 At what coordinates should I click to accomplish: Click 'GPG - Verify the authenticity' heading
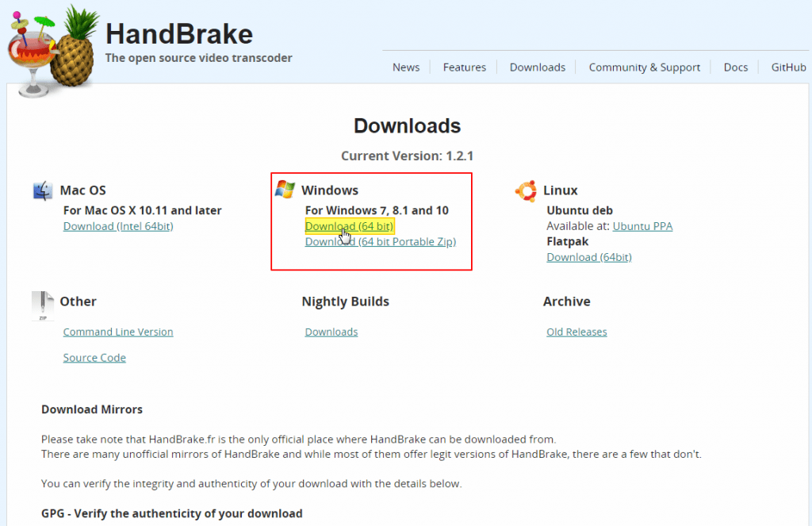coord(172,513)
